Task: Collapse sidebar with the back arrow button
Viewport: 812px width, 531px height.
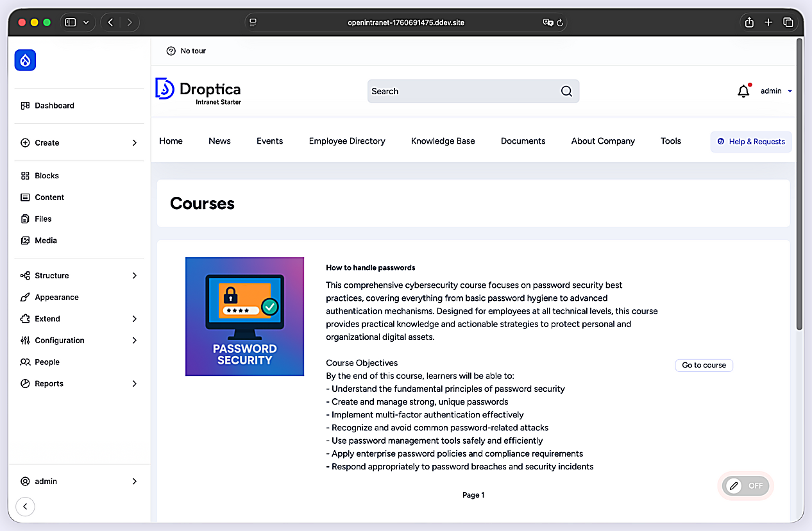Action: point(25,507)
